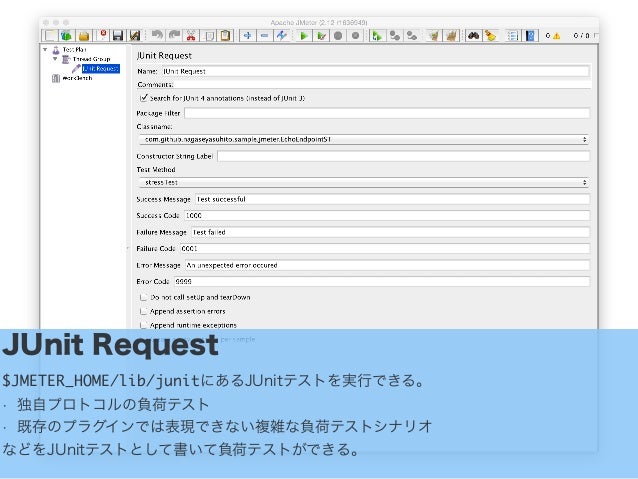Select Thread Group in the tree

point(92,59)
